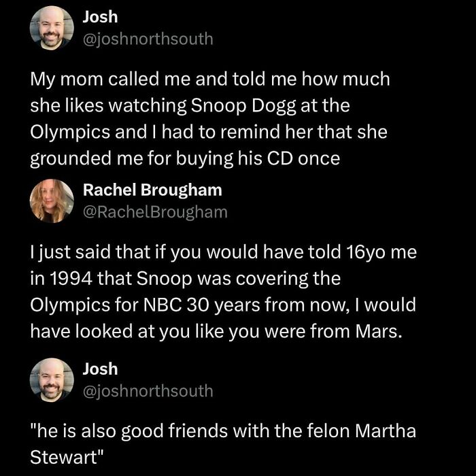Open Rachel Brougham's profile picture
This screenshot has height=476, width=476.
[x=52, y=201]
